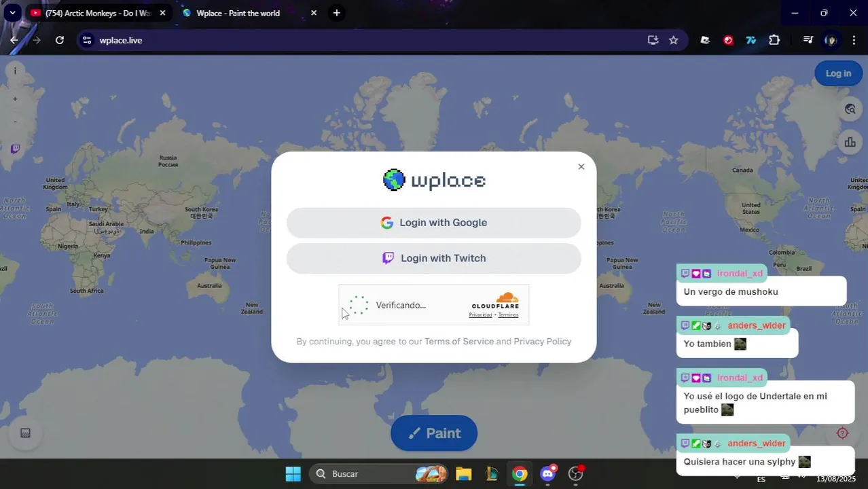Click the wplace globe logo
868x489 pixels.
pyautogui.click(x=394, y=180)
